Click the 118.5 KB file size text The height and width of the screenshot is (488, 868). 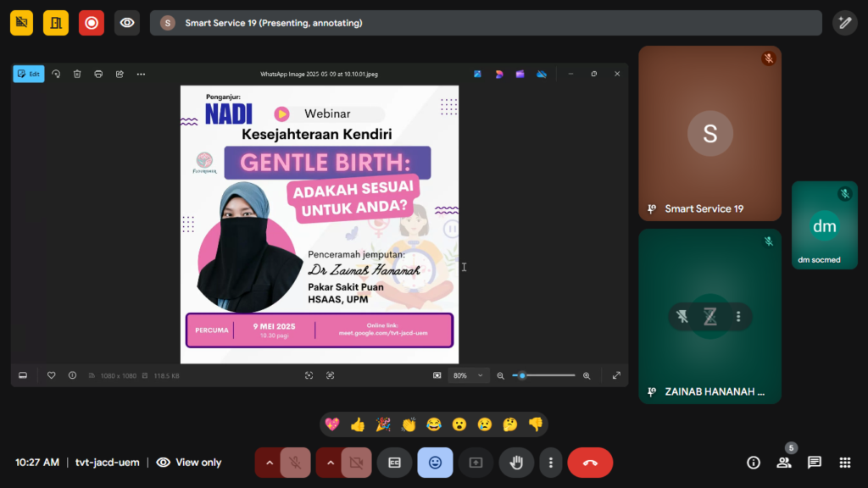pyautogui.click(x=166, y=375)
